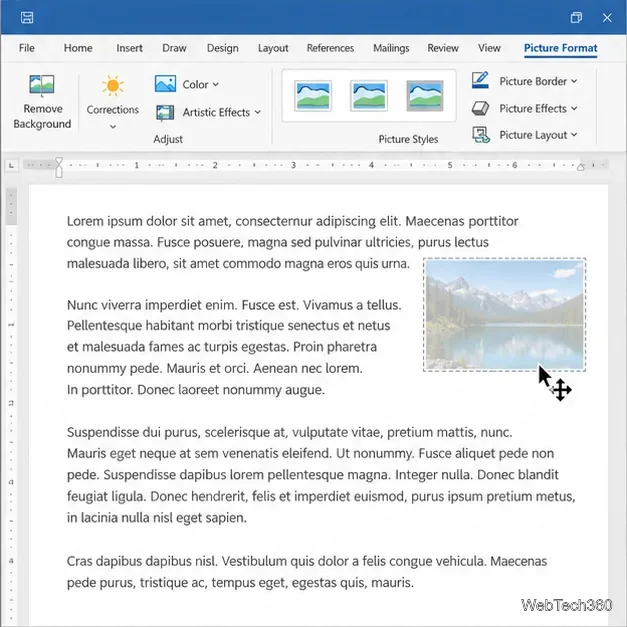Open the Picture Border dropdown arrow

pos(574,81)
